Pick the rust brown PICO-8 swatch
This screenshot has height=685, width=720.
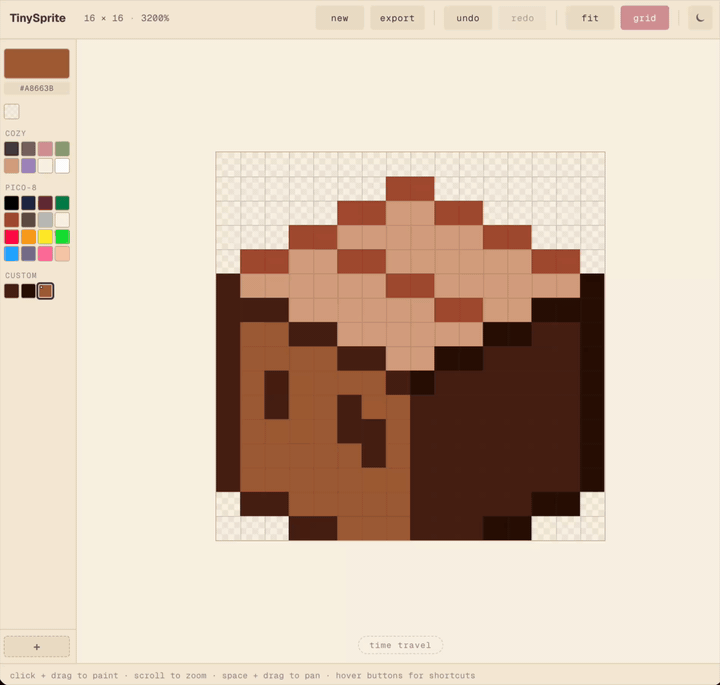point(11,220)
